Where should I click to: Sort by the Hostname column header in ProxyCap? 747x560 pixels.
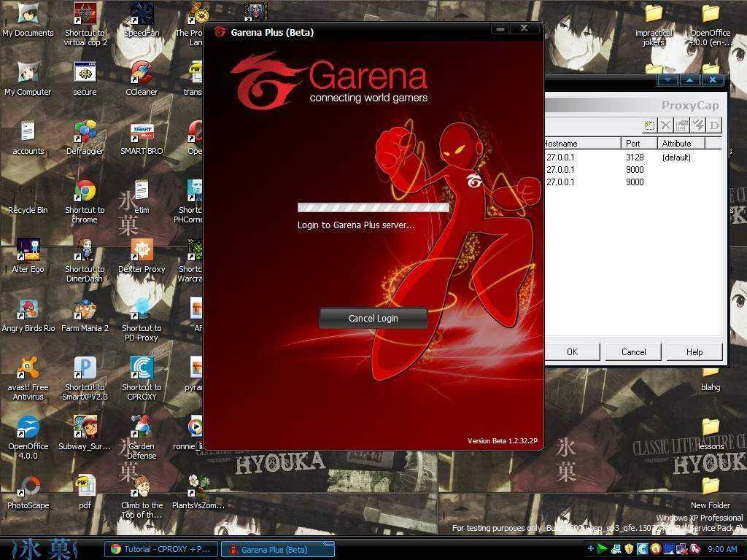coord(583,144)
